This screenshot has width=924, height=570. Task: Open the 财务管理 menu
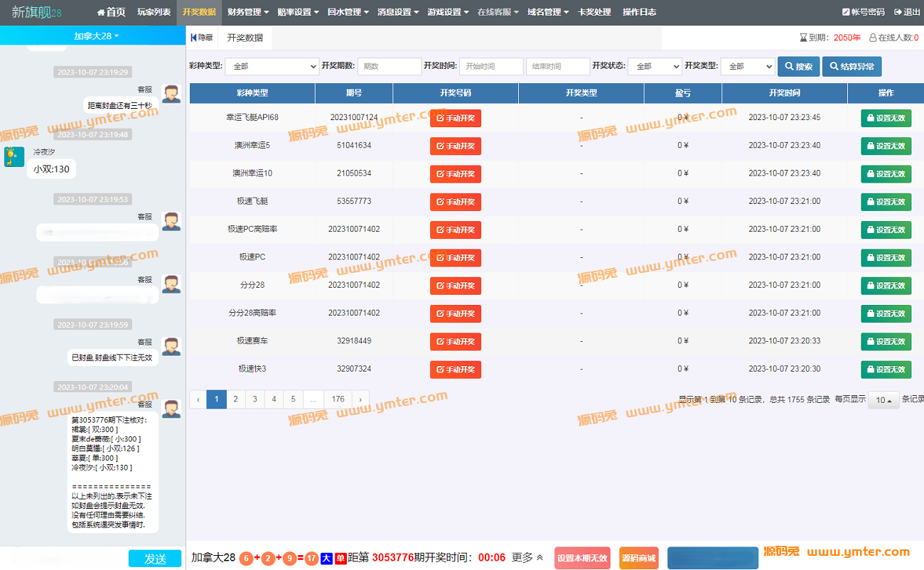[247, 12]
